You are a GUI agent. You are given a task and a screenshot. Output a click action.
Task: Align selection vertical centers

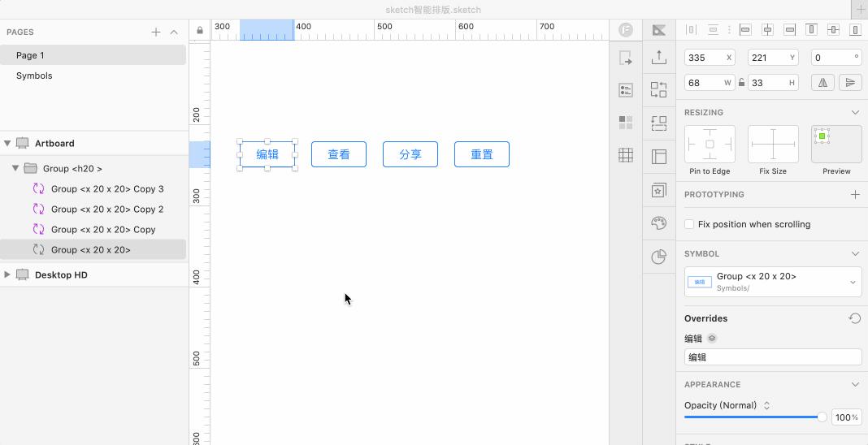coord(833,30)
